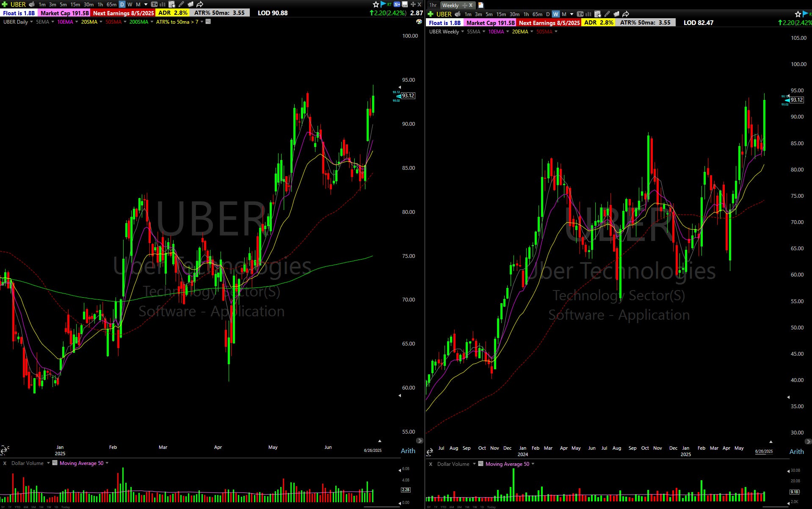Select the pencil drawing tool on the daily chart
The image size is (812, 509).
click(x=181, y=4)
